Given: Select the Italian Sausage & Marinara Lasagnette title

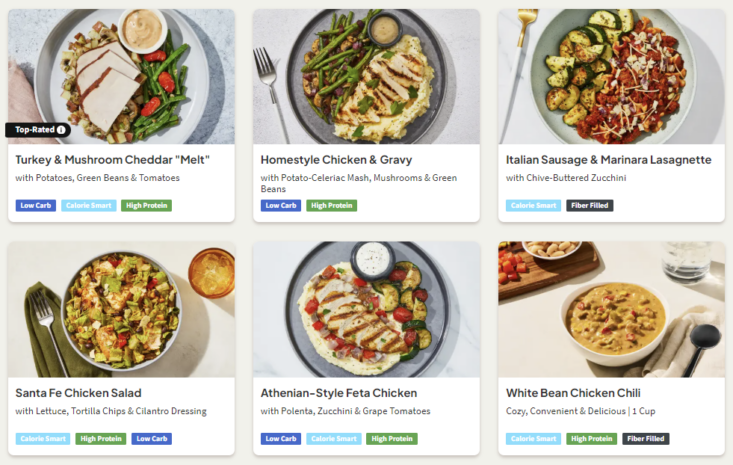Looking at the screenshot, I should coord(608,160).
